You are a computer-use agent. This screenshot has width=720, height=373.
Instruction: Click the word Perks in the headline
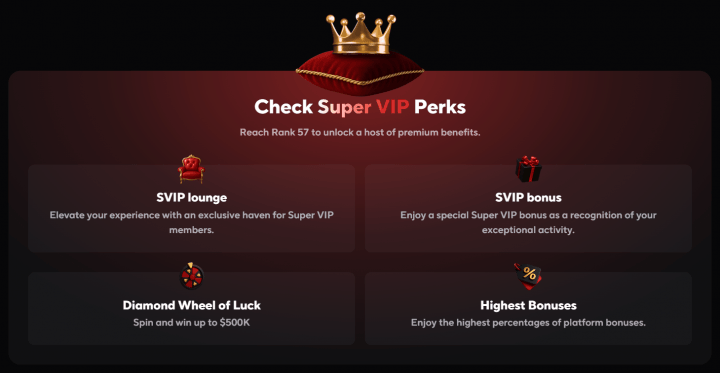click(440, 107)
